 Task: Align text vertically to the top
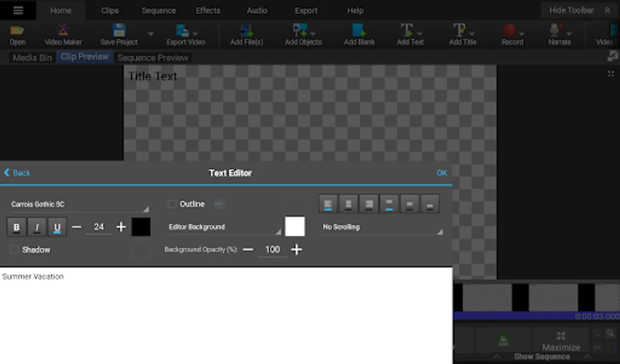[x=389, y=204]
